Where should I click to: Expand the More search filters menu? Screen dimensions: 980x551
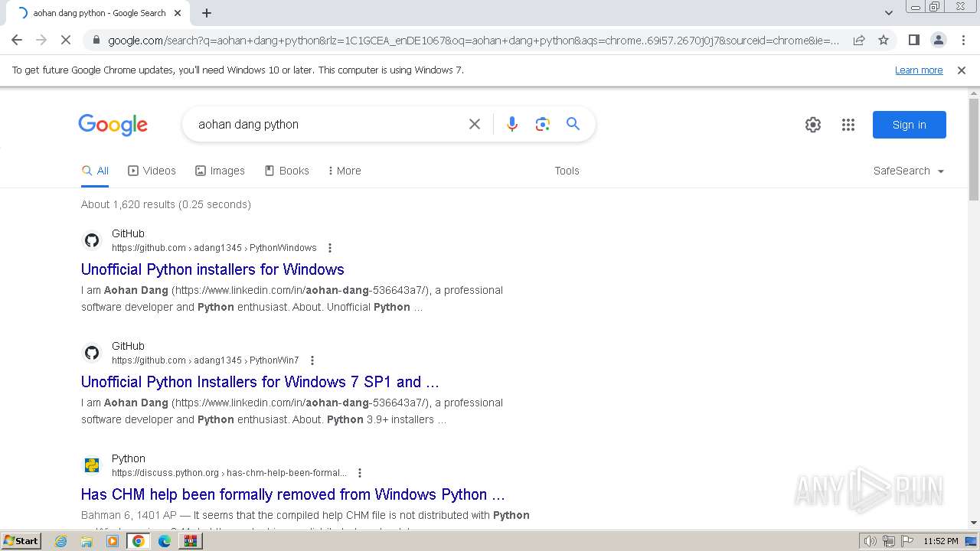[344, 171]
